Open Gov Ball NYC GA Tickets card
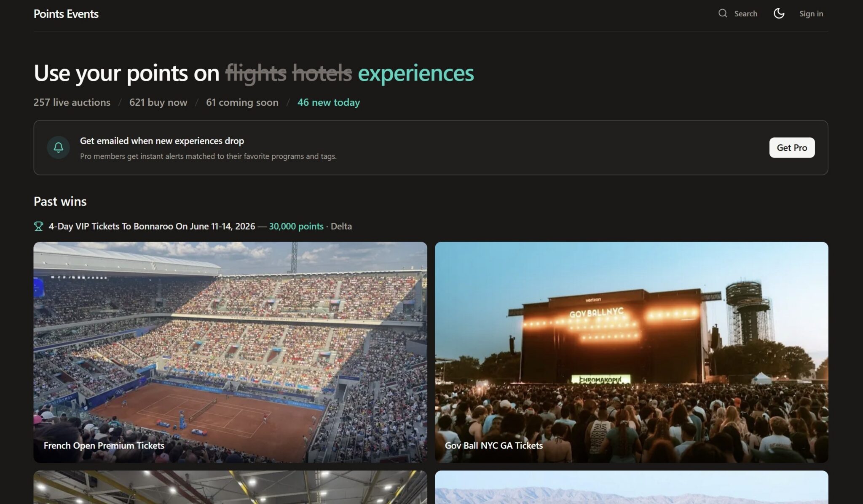The width and height of the screenshot is (863, 504). [631, 352]
